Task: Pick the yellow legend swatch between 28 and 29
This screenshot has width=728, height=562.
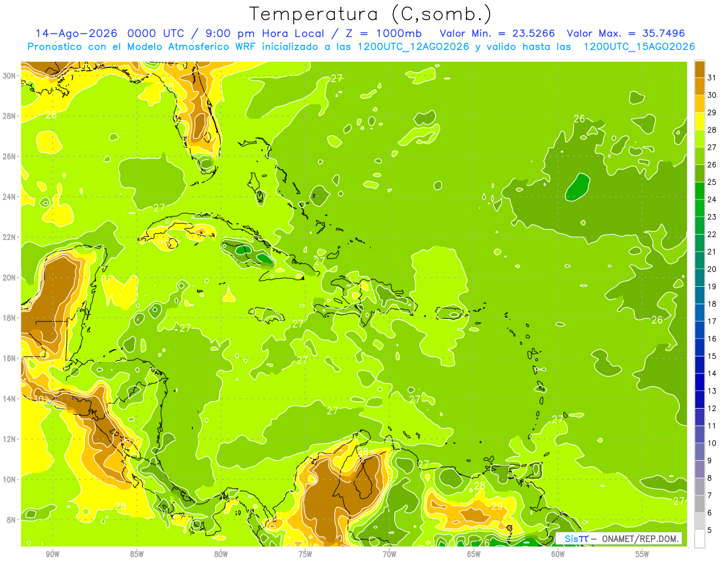Action: click(699, 121)
